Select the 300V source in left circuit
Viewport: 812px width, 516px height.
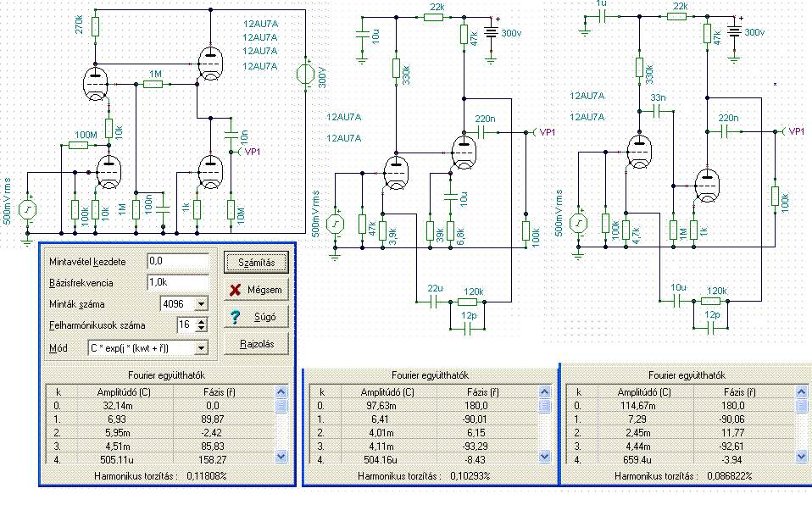click(305, 74)
